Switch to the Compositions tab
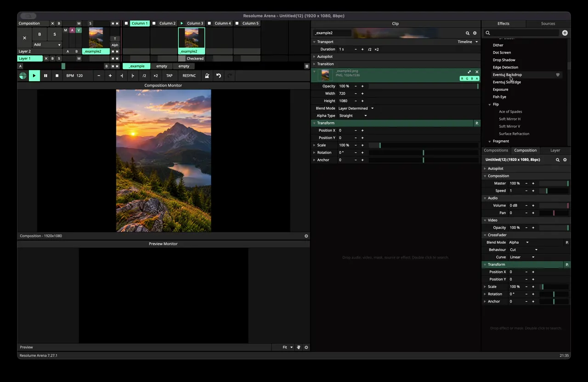588x382 pixels. pos(496,150)
